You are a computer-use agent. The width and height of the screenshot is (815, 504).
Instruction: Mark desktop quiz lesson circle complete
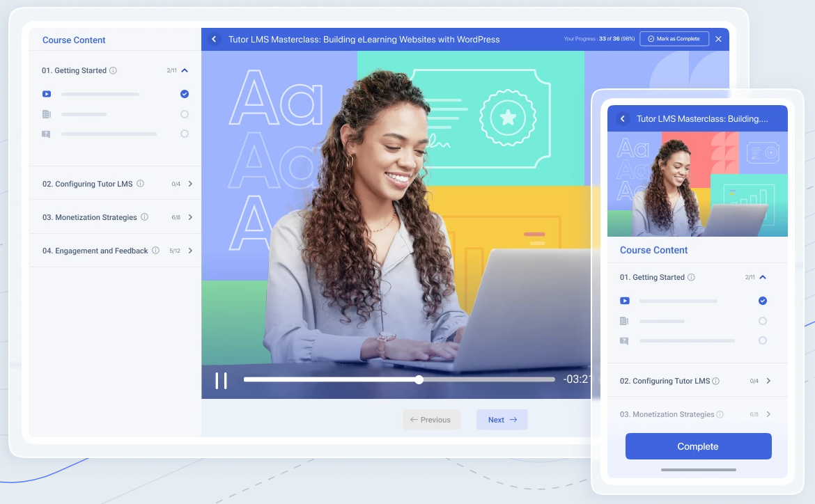tap(185, 134)
